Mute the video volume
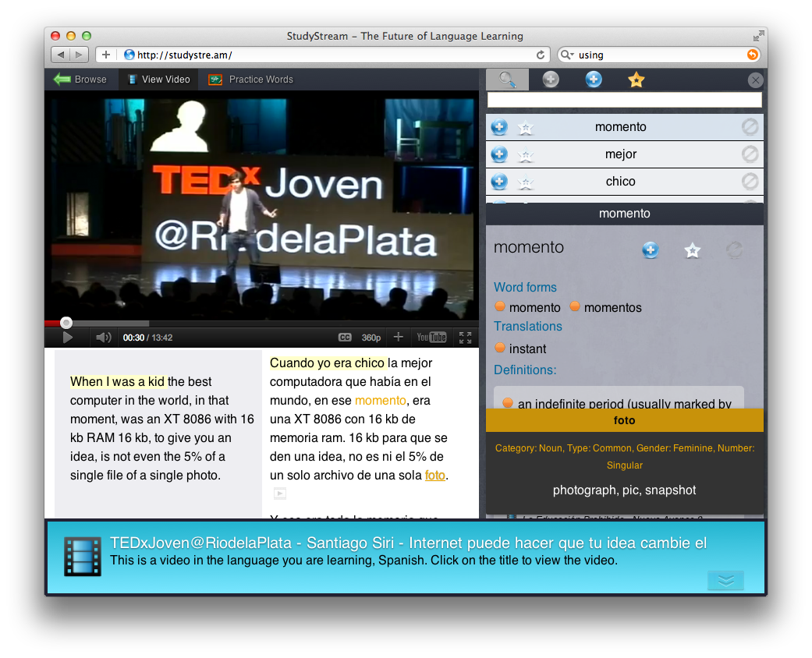Viewport: 812px width, 658px height. [x=104, y=338]
